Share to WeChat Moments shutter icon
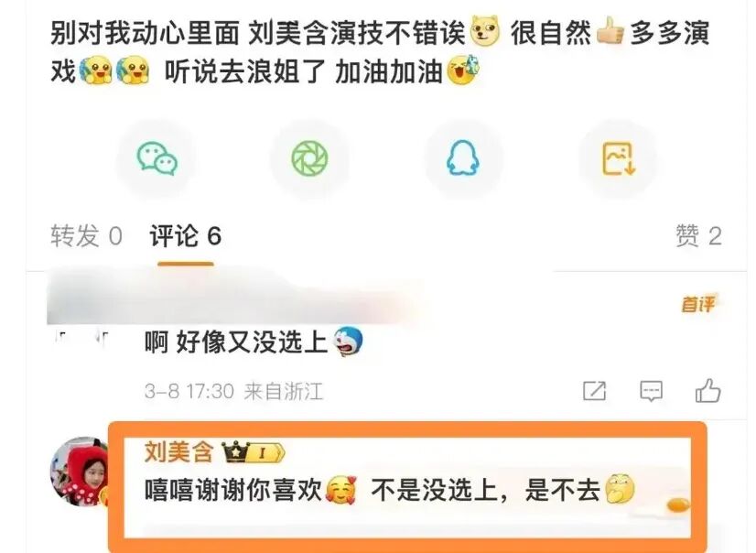This screenshot has height=553, width=756. pyautogui.click(x=310, y=158)
